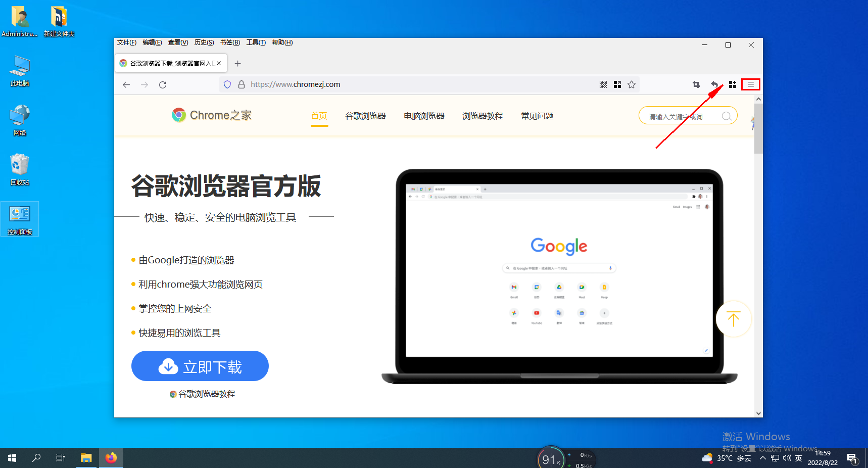Click the Firefox taskbar icon
This screenshot has height=468, width=868.
point(111,458)
